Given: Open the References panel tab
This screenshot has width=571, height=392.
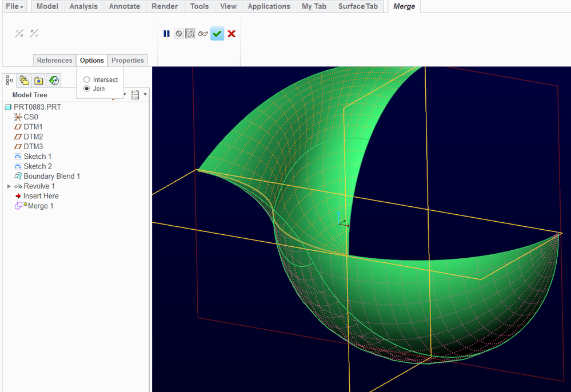Looking at the screenshot, I should [54, 61].
